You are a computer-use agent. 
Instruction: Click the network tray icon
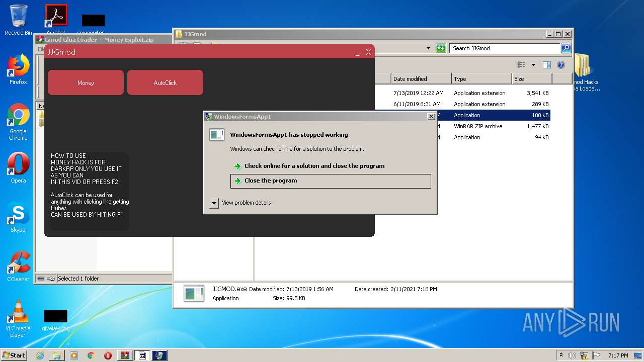pos(585,355)
